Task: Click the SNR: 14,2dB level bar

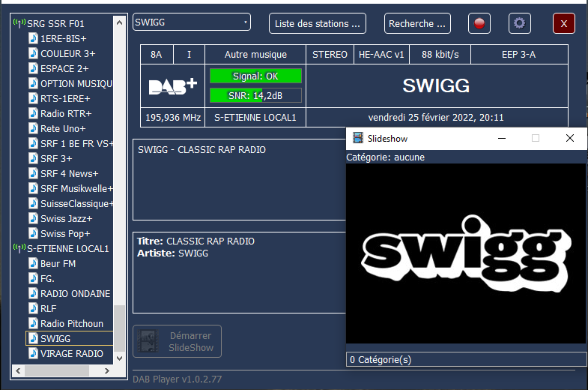Action: (x=255, y=95)
